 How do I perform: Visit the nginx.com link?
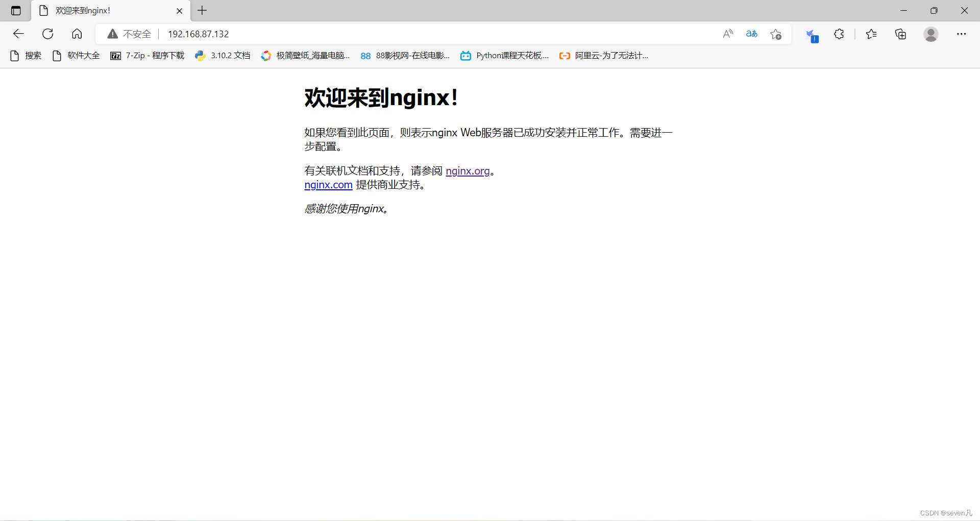328,185
